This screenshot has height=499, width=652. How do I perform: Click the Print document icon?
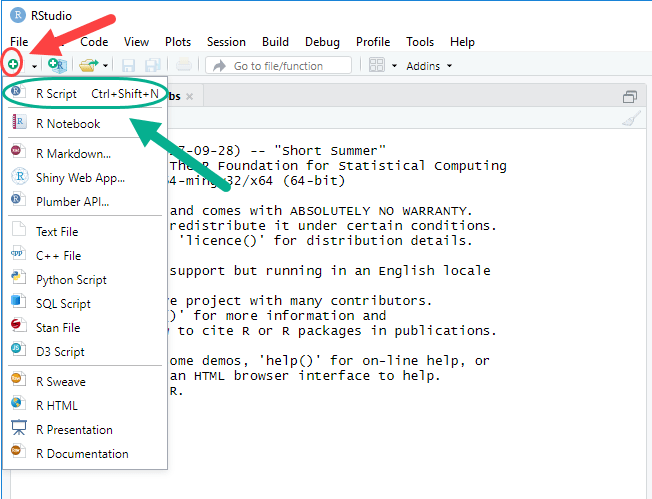point(183,65)
